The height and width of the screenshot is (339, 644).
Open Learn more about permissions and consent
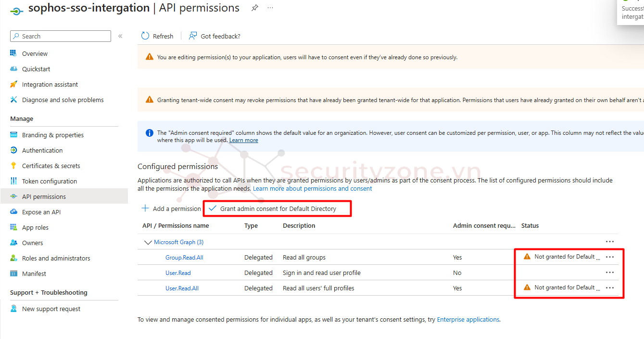click(313, 188)
